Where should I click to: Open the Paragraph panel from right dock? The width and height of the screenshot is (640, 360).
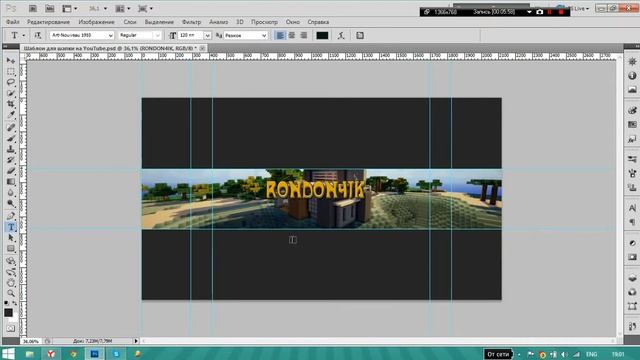pos(632,222)
